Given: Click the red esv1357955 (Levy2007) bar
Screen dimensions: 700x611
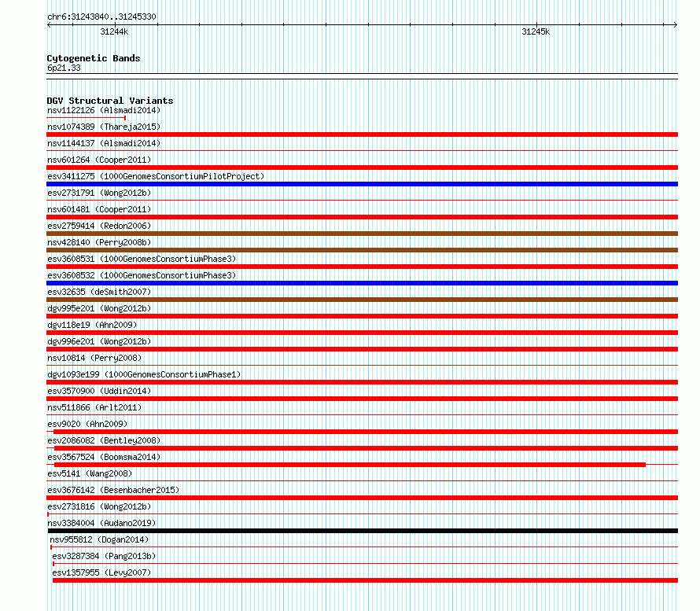Looking at the screenshot, I should pyautogui.click(x=365, y=580).
